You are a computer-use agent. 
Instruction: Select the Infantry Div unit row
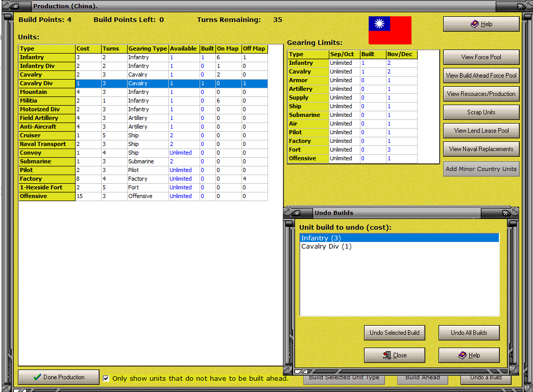point(143,66)
